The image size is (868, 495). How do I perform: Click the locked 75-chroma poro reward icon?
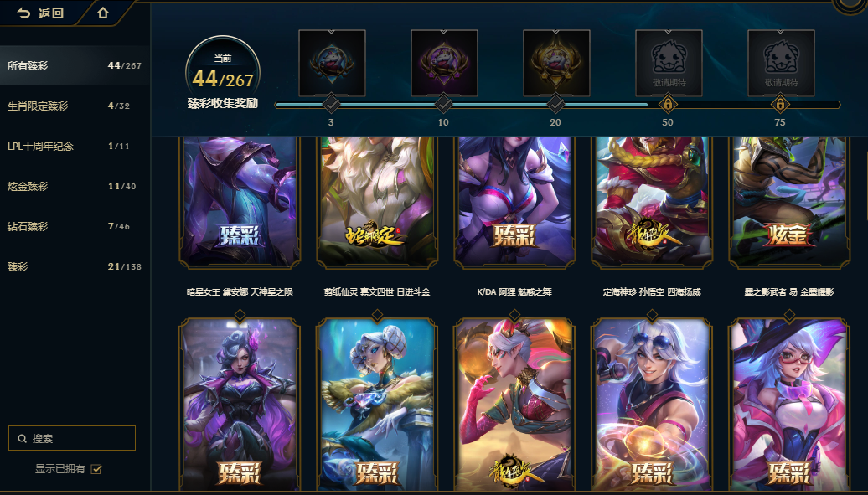coord(781,63)
